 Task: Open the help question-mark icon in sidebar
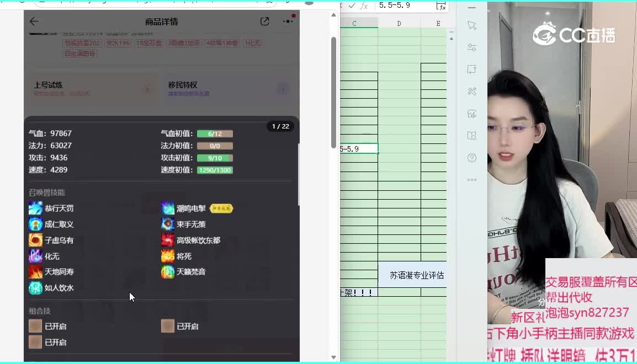472,157
